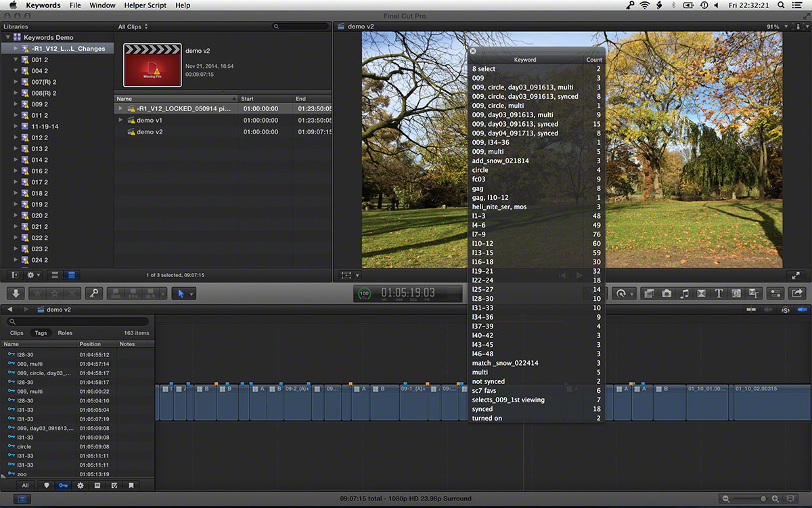This screenshot has width=812, height=508.
Task: Expand the 009 2 event triangle
Action: point(16,104)
